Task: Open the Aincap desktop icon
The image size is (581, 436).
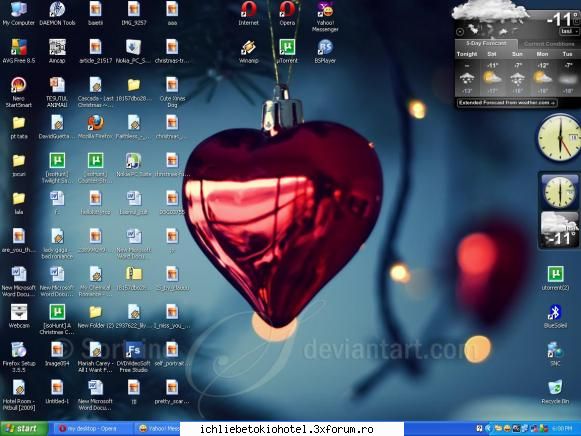Action: point(57,51)
